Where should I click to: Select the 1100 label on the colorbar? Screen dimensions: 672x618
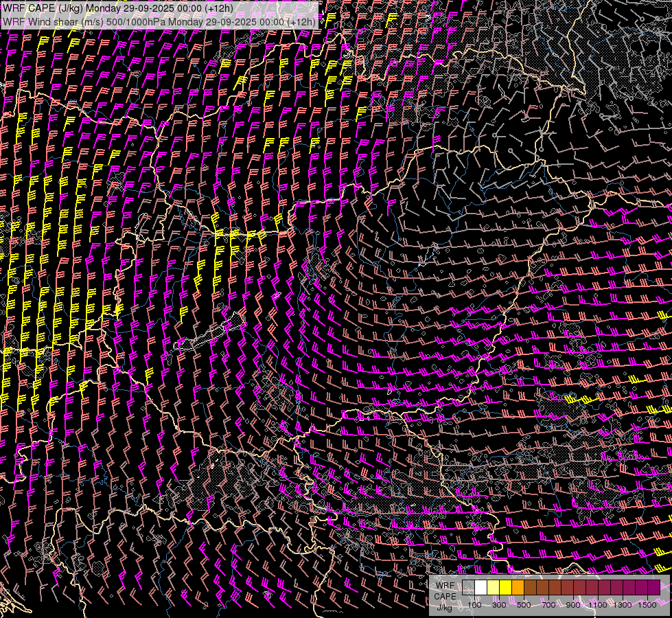(x=598, y=605)
